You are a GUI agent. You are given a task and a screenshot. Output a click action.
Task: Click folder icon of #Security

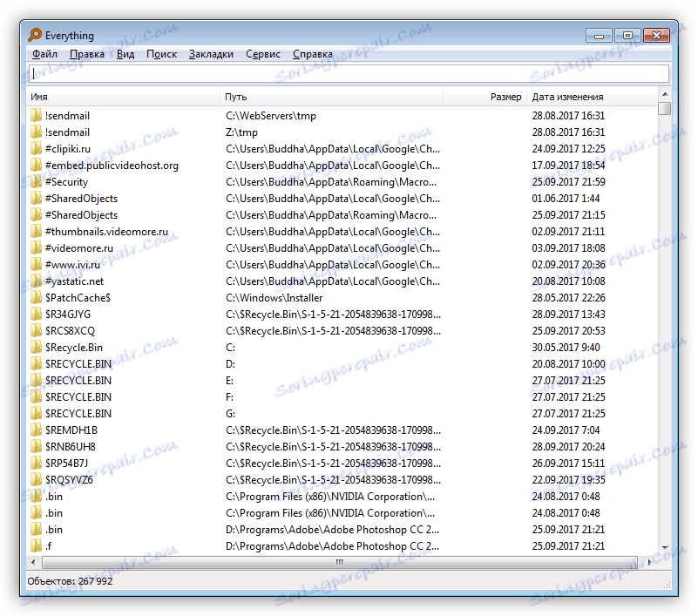(x=36, y=182)
